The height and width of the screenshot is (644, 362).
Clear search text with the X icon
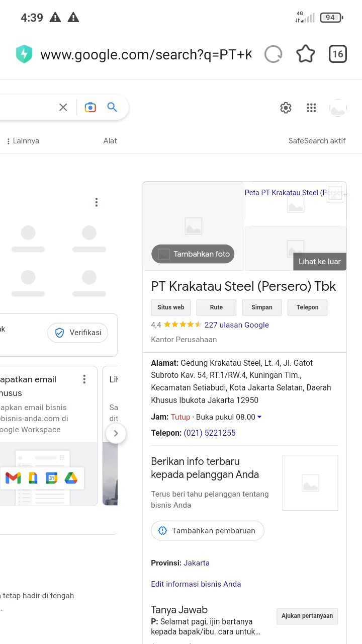[63, 107]
